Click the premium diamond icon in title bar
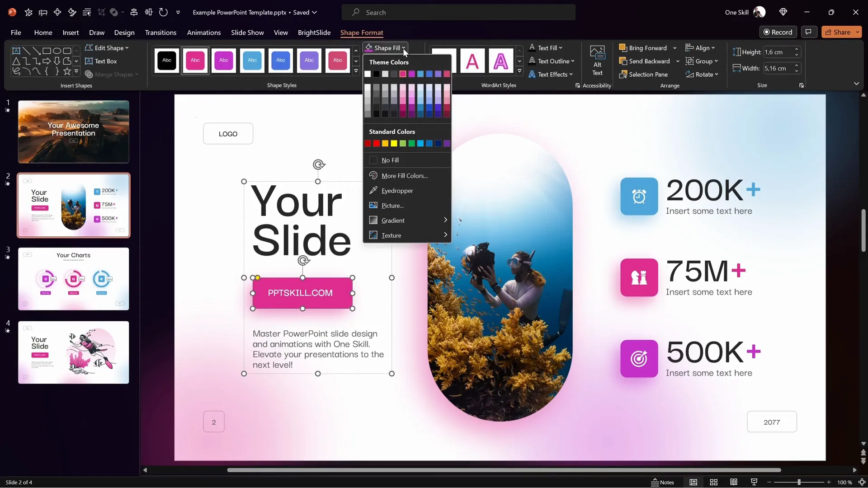 [783, 12]
